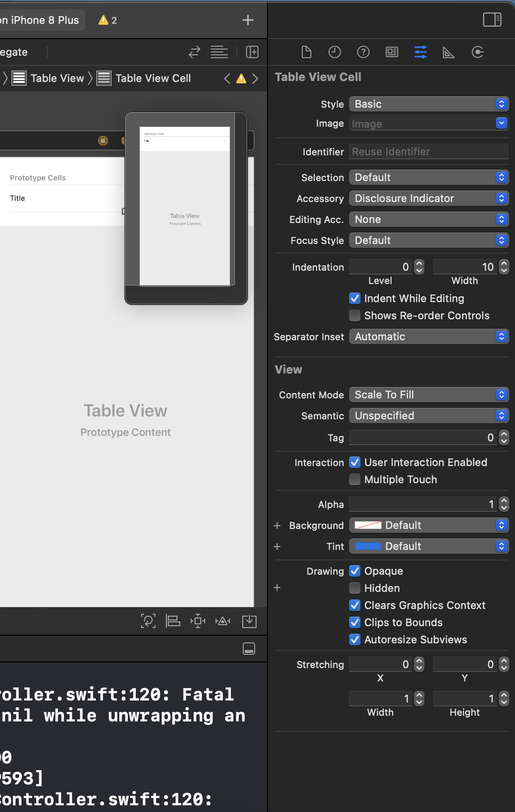Click the Reuse Identifier text field
515x812 pixels.
tap(429, 152)
